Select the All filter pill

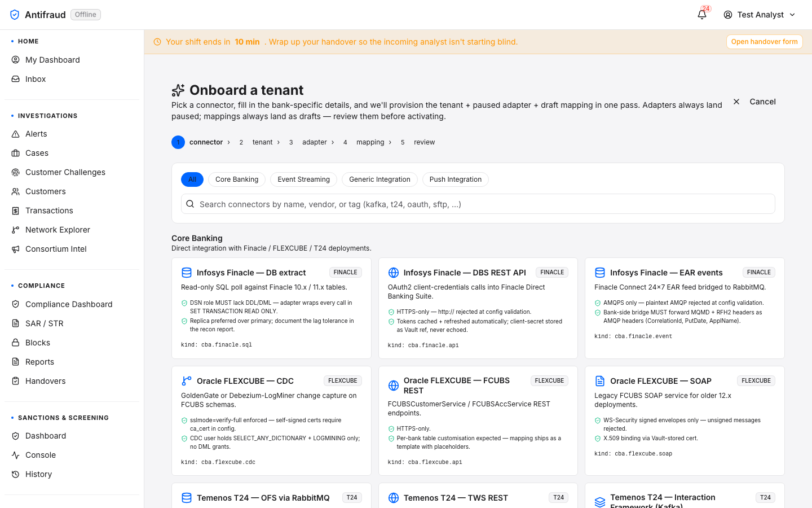[x=192, y=179]
